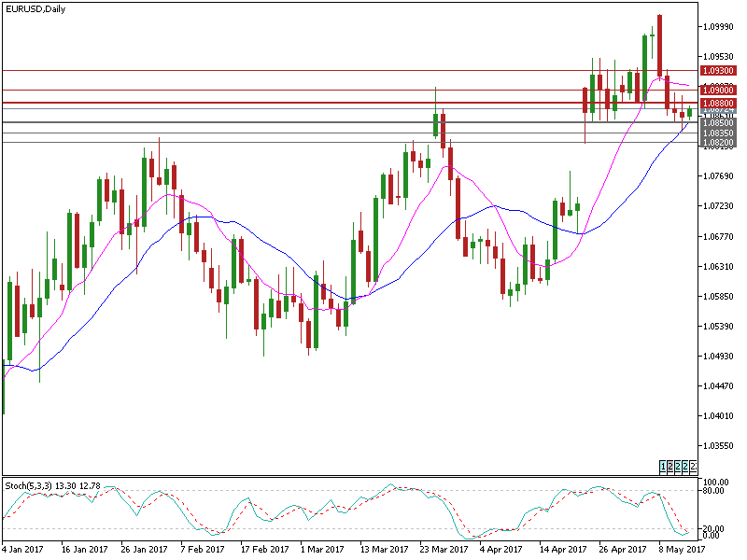Click the 8 May 2017 date label
This screenshot has width=747, height=560.
(682, 549)
